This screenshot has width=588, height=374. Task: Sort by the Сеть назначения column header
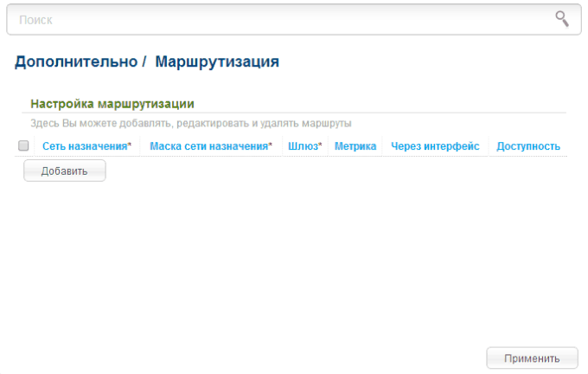pos(85,146)
